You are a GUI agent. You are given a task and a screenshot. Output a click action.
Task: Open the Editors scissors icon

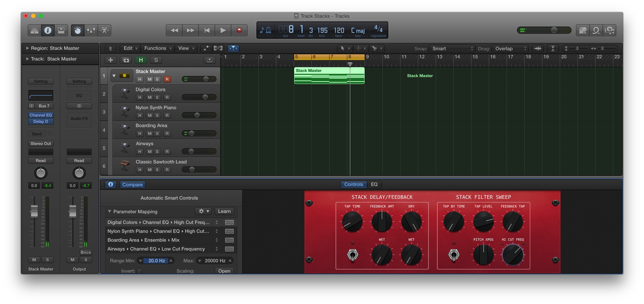click(105, 30)
